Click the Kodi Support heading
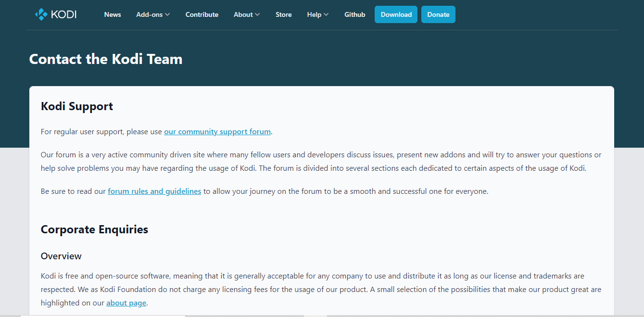Viewport: 644px width, 317px height. click(x=77, y=106)
